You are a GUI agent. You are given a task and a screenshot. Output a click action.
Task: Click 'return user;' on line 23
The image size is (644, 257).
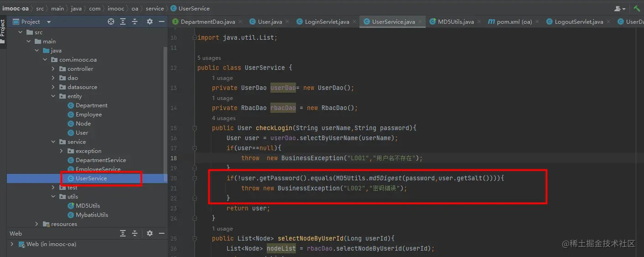[x=248, y=208]
